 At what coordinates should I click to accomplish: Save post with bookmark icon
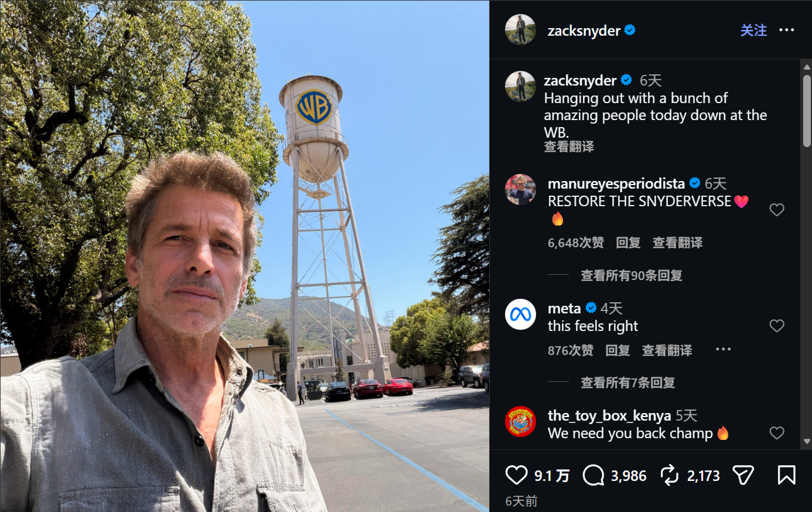click(x=786, y=475)
